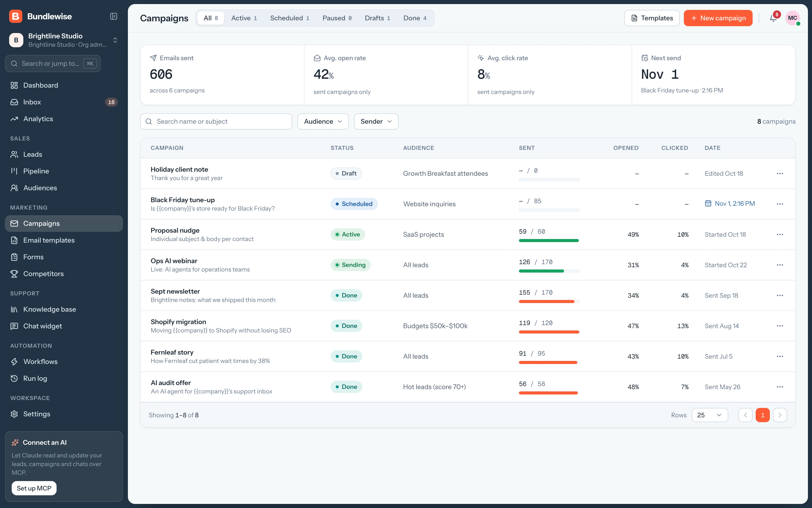Open more options for Holiday client note

point(780,174)
